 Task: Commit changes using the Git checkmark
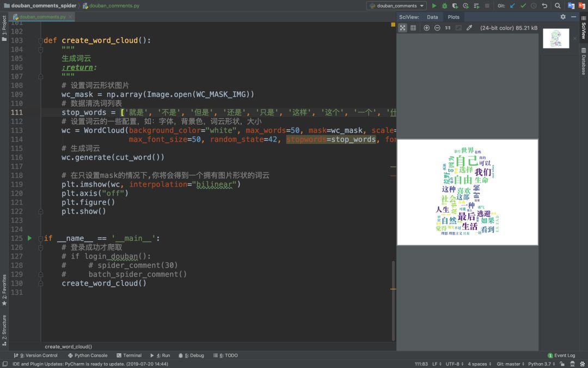523,5
